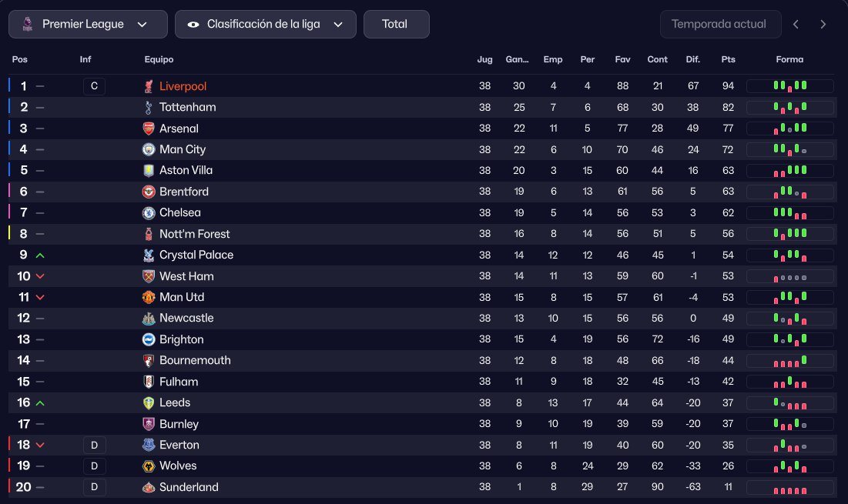Click Liverpool's champion C info badge

(x=94, y=86)
